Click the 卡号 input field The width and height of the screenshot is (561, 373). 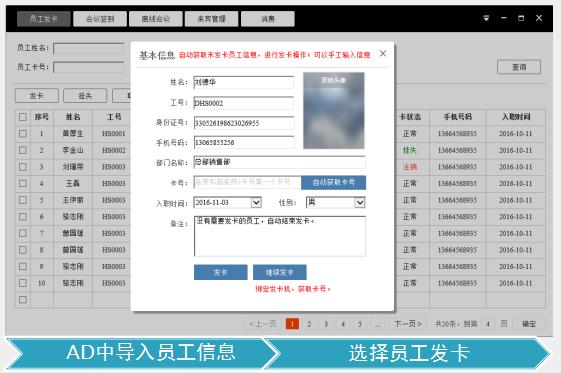point(247,182)
